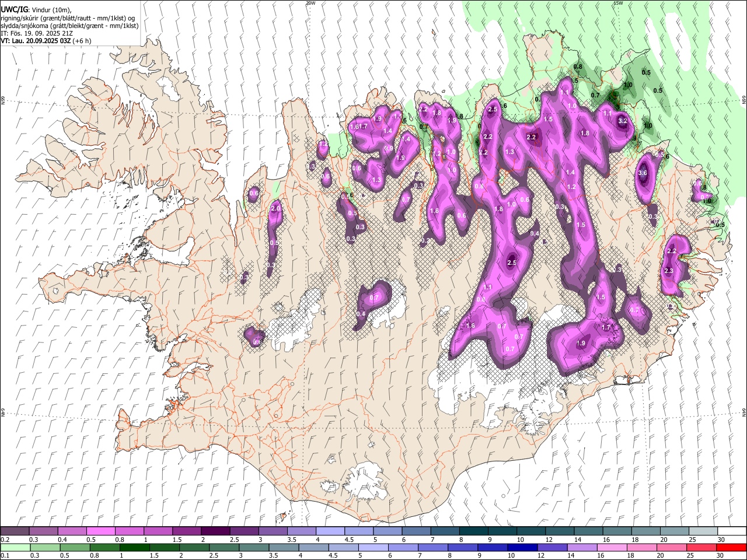Select the dark mauve 0.2 swatch starting the upper legend

point(15,531)
